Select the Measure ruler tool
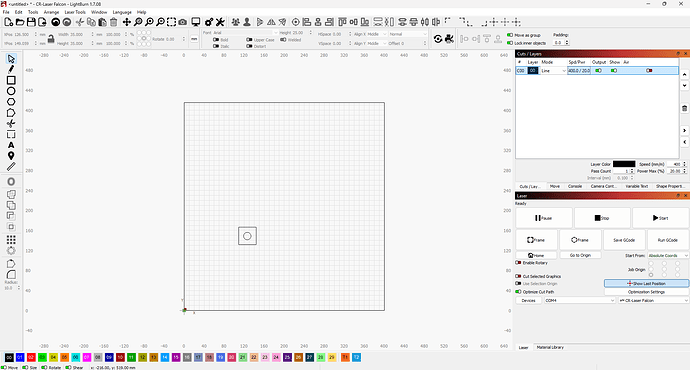The image size is (690, 370). 11,166
